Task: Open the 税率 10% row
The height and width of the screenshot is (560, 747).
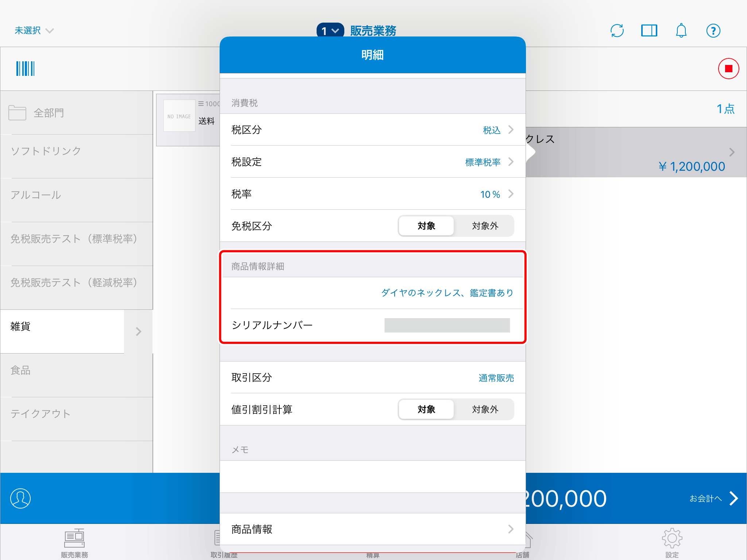Action: (x=372, y=194)
